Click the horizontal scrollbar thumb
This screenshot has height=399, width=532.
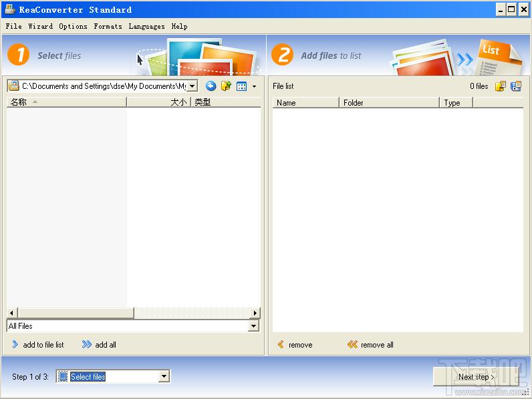[76, 313]
